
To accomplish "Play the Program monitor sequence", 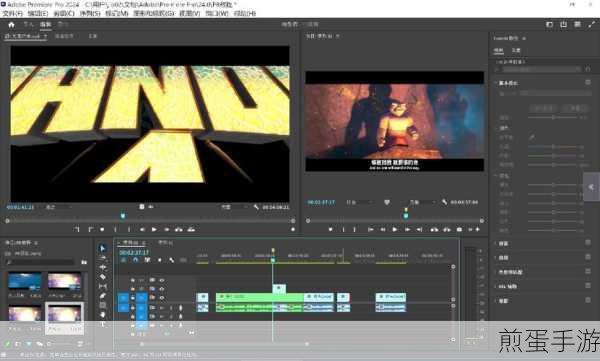I will tap(395, 229).
